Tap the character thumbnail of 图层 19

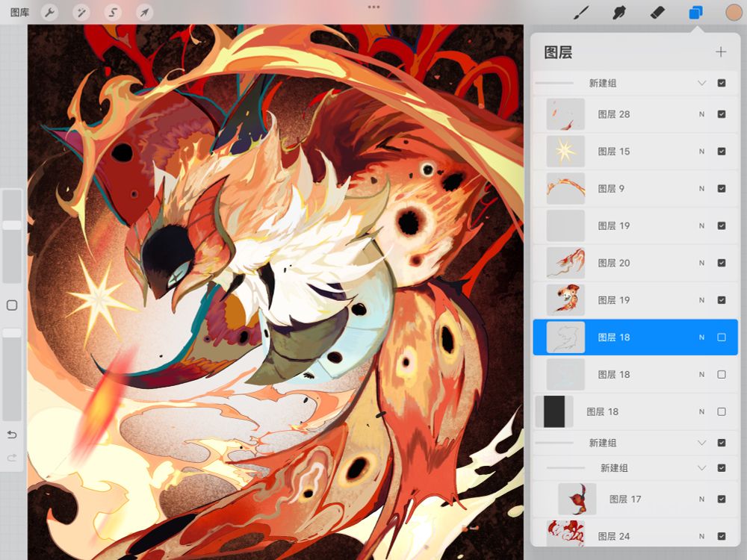coord(565,300)
